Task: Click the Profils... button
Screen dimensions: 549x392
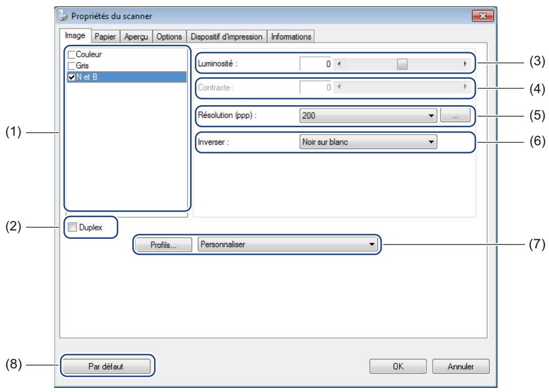Action: point(164,245)
